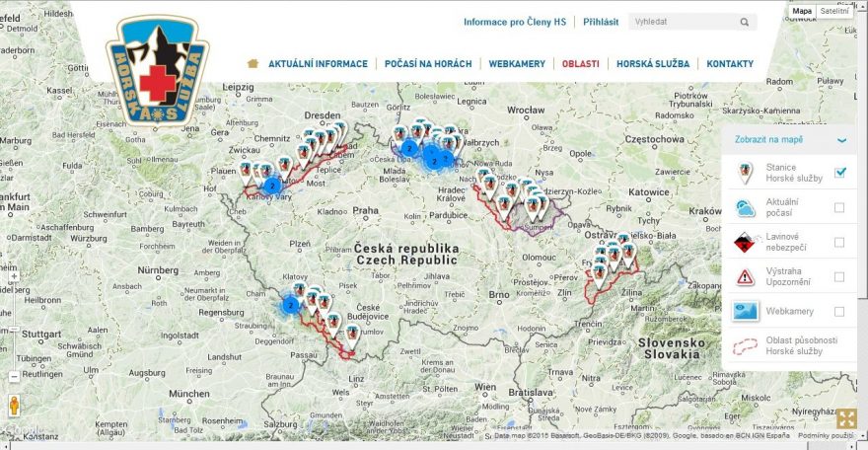Check the Lavinové nebezpečí checkbox
The height and width of the screenshot is (450, 868).
pos(839,242)
